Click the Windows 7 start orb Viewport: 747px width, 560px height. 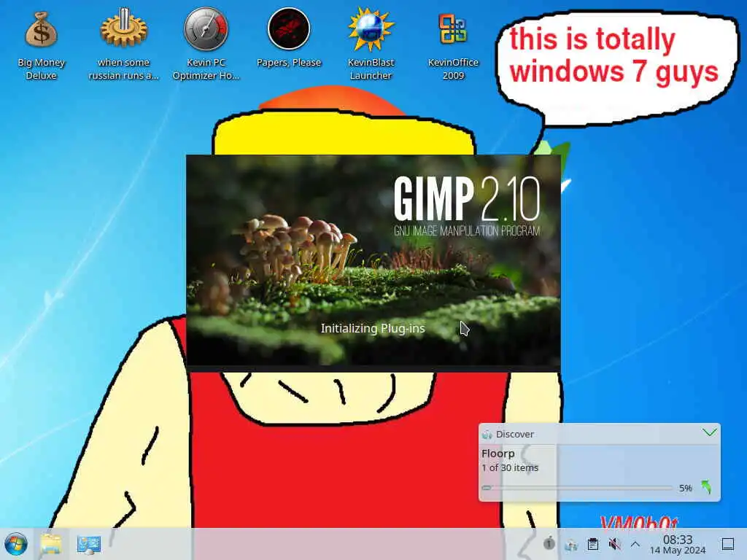16,544
